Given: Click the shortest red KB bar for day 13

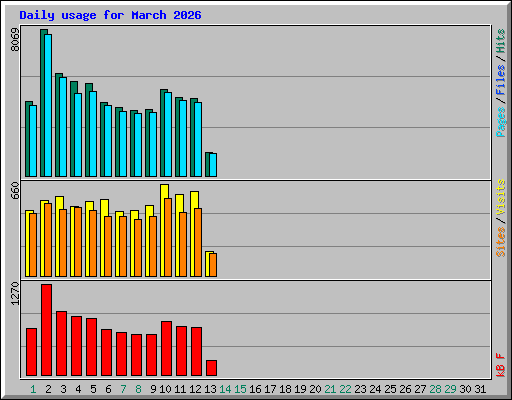Looking at the screenshot, I should (x=211, y=368).
